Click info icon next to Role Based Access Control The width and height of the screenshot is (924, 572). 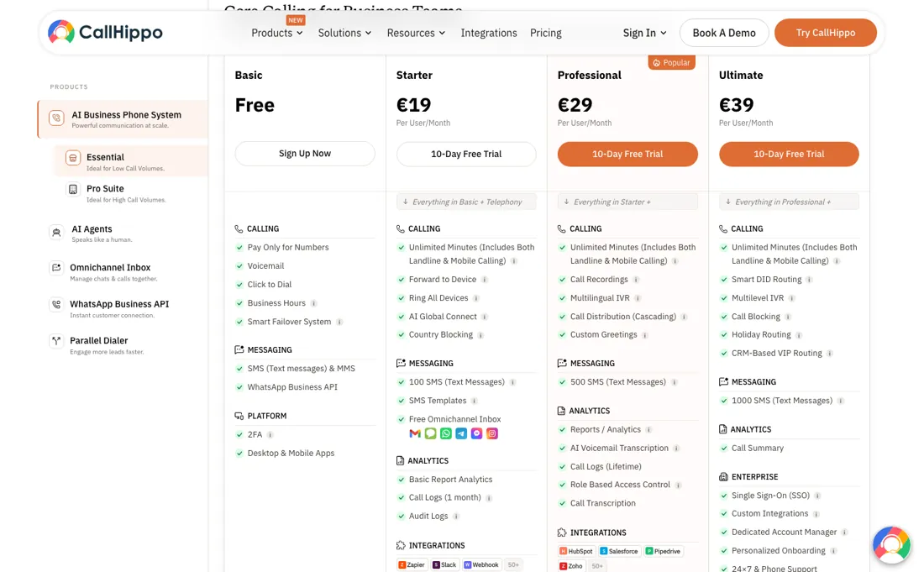678,485
